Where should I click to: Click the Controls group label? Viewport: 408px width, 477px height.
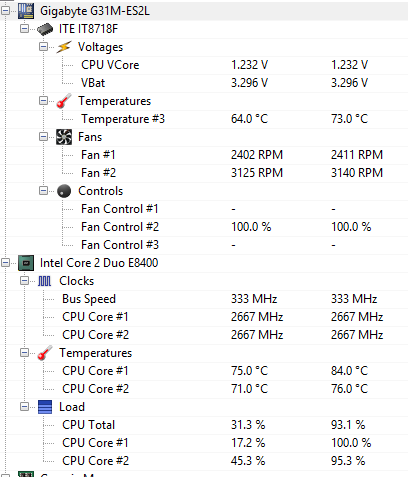click(x=101, y=191)
